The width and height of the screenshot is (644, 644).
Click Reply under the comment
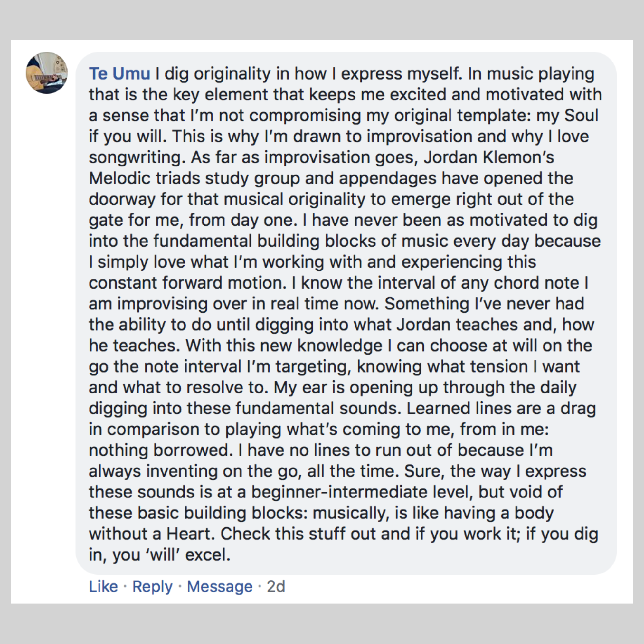(x=152, y=586)
